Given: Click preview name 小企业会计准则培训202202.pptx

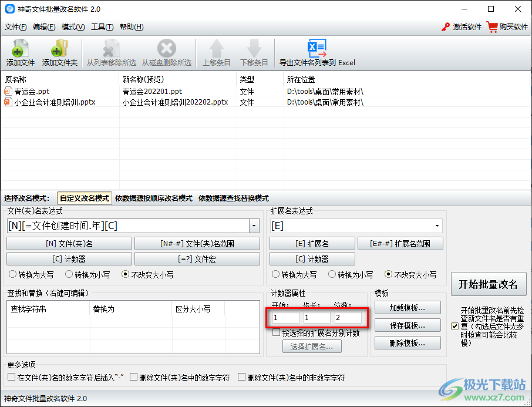Looking at the screenshot, I should [175, 102].
